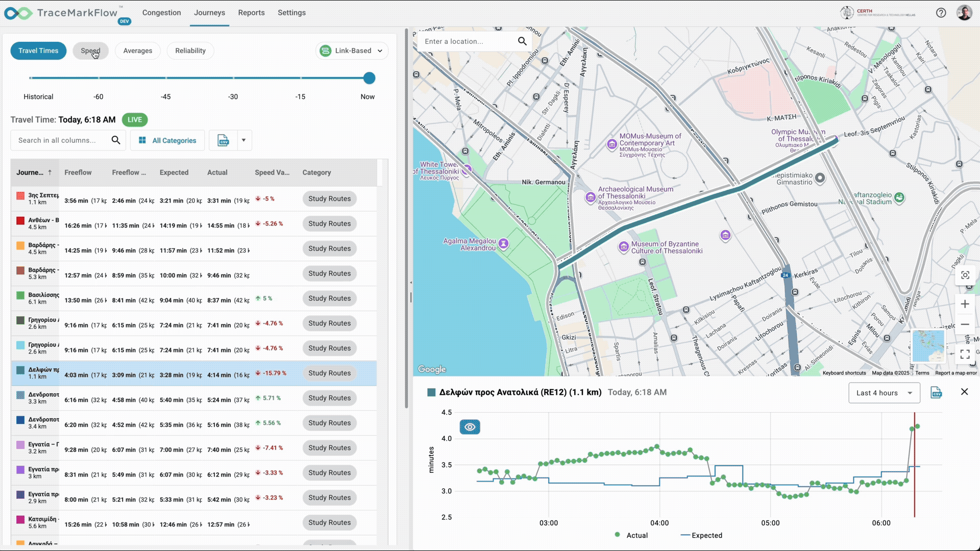Image resolution: width=980 pixels, height=551 pixels.
Task: Export the journeys table as CSV
Action: [x=223, y=140]
